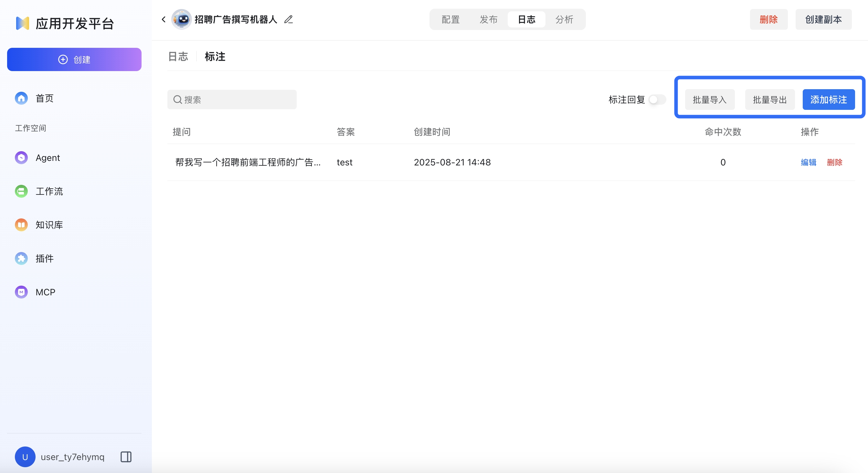Screen dimensions: 868x473
Task: Open the 插件 plugins icon
Action: coord(21,258)
